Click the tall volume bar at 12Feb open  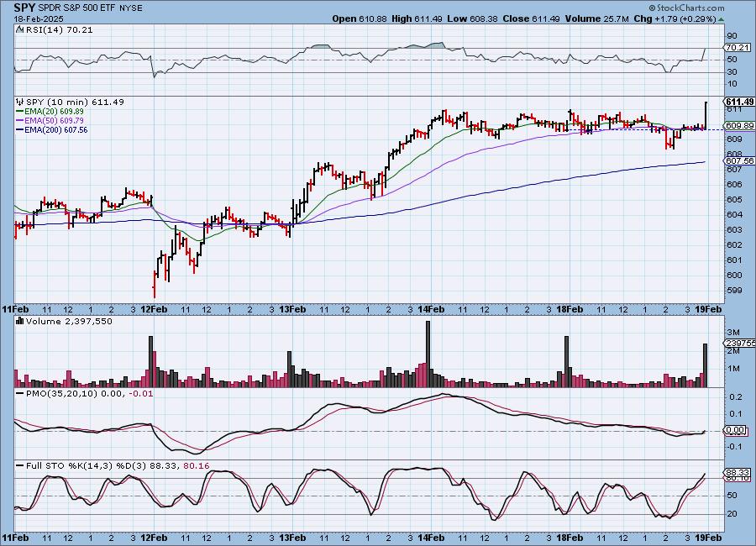pos(151,362)
